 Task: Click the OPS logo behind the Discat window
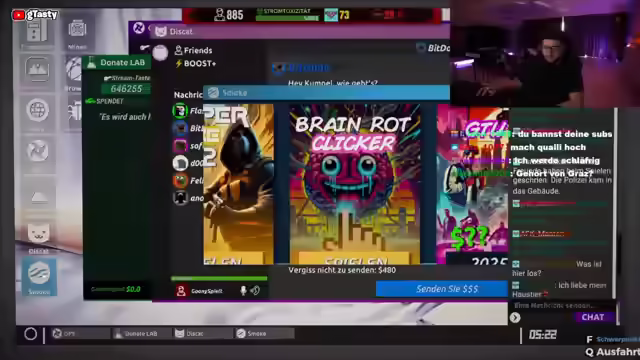click(139, 28)
